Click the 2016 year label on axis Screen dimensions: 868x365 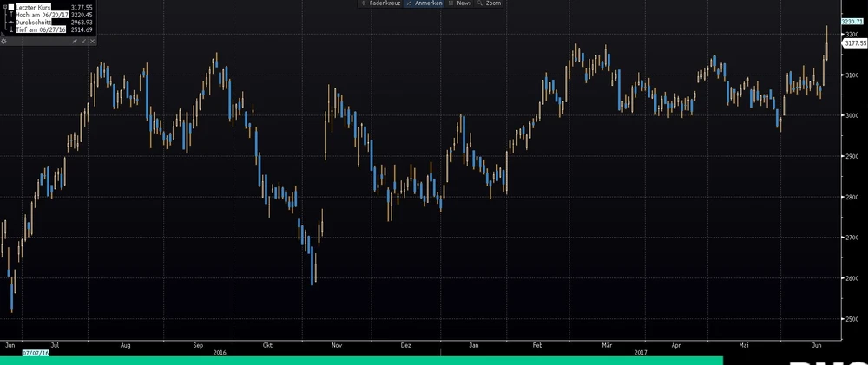[x=219, y=352]
